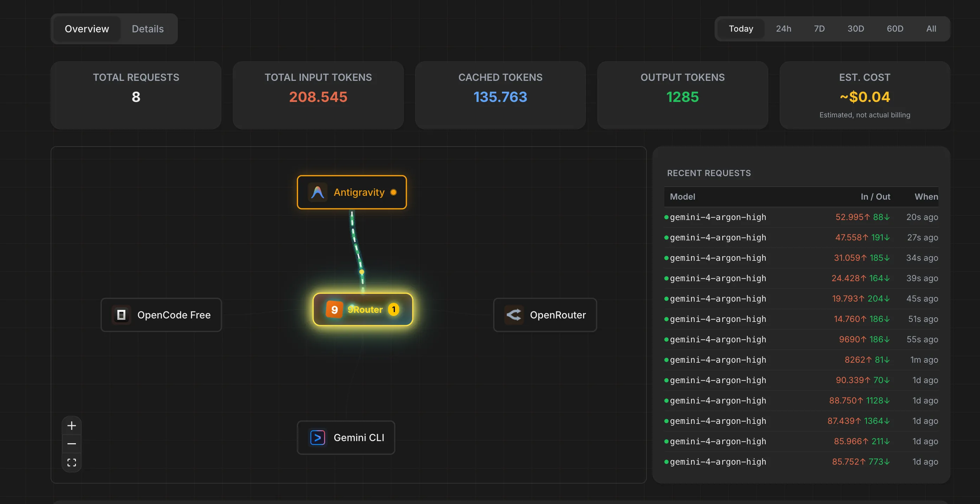Click the request row from 20s ago
The image size is (980, 504).
coord(801,217)
